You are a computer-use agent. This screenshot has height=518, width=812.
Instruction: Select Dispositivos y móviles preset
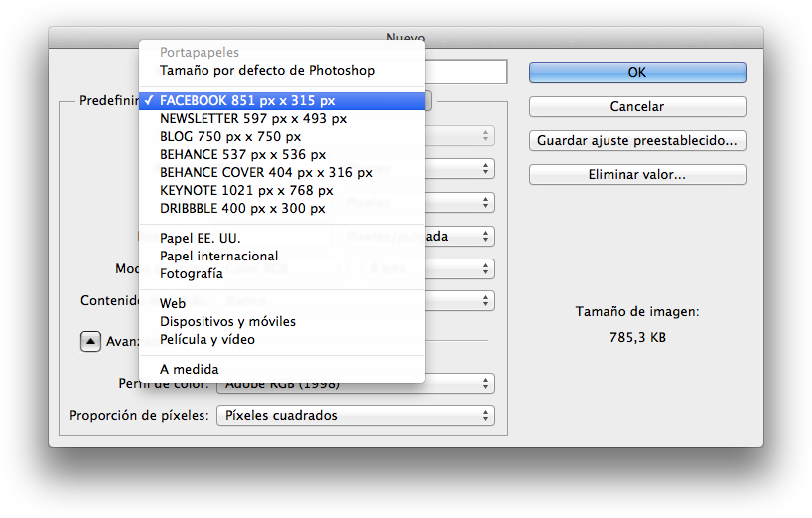pyautogui.click(x=281, y=321)
